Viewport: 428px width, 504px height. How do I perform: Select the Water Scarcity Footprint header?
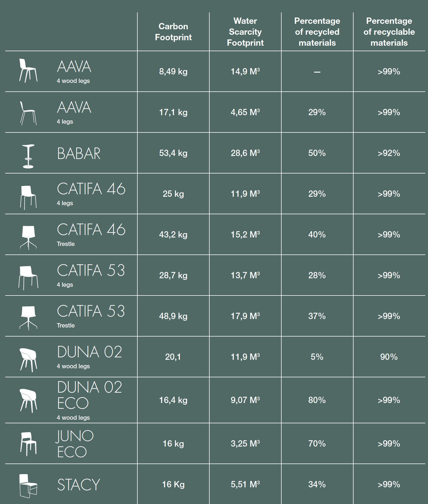[x=245, y=32]
